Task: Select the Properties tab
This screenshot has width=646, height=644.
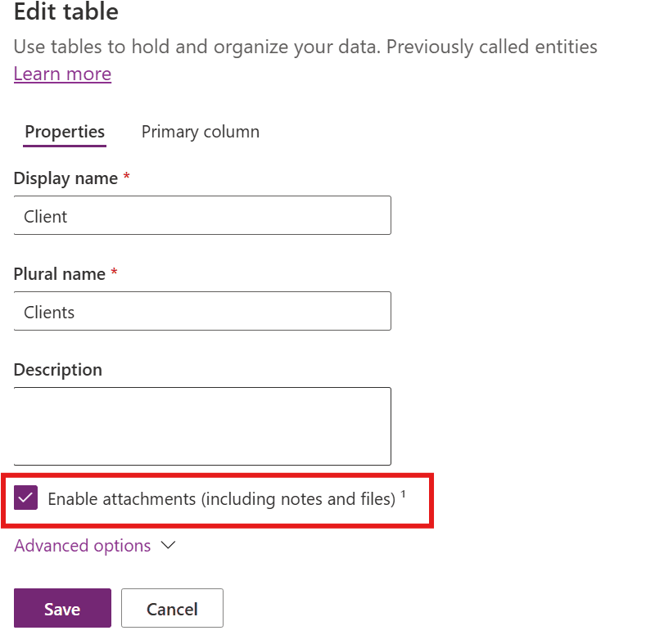Action: (65, 132)
